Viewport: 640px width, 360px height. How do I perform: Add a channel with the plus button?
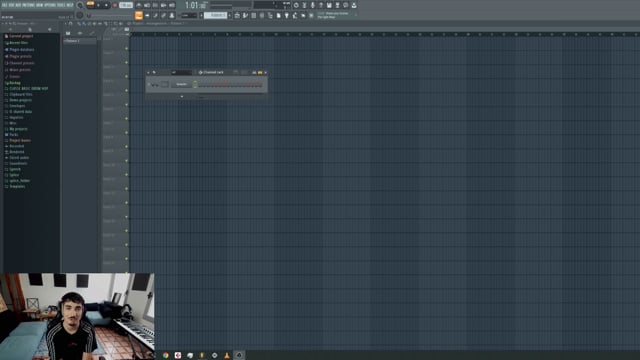(x=182, y=97)
